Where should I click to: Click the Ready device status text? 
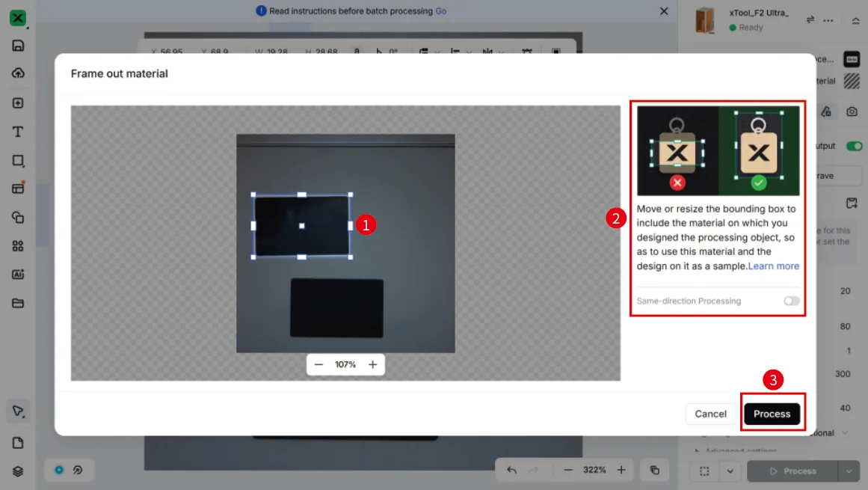[751, 28]
